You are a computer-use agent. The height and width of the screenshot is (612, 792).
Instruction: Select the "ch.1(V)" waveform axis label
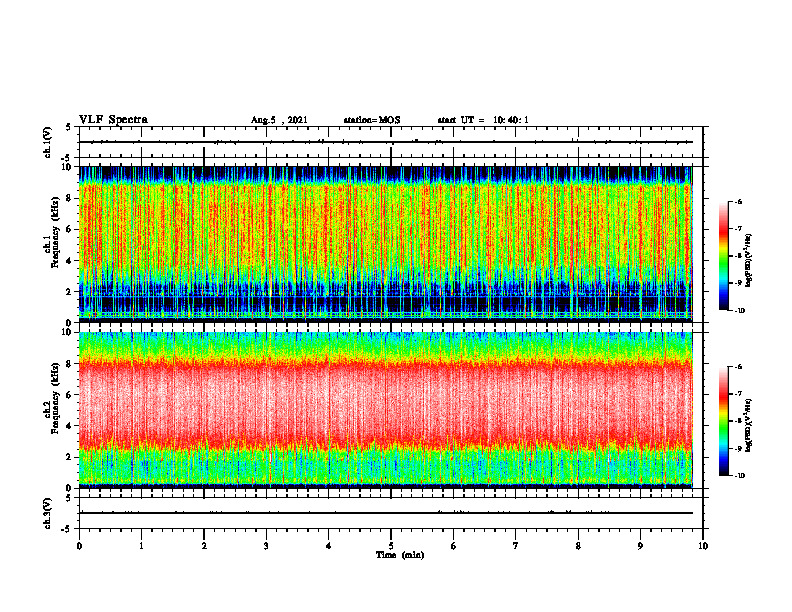pyautogui.click(x=47, y=142)
